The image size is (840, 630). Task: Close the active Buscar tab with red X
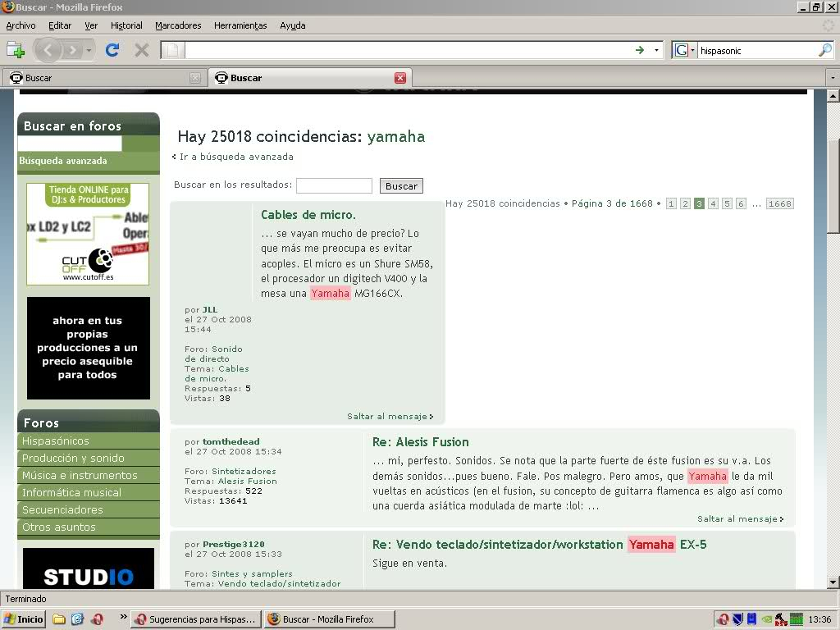click(x=400, y=78)
